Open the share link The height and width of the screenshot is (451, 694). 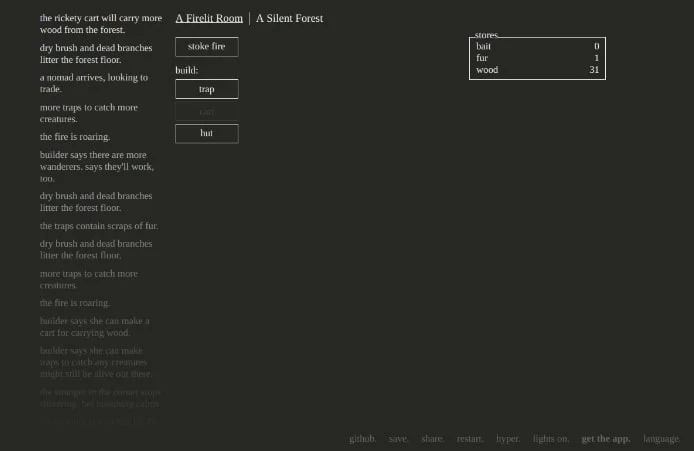pyautogui.click(x=432, y=439)
